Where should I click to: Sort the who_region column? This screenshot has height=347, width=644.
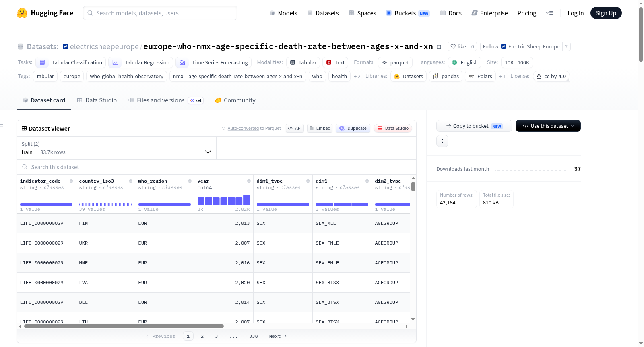(190, 181)
